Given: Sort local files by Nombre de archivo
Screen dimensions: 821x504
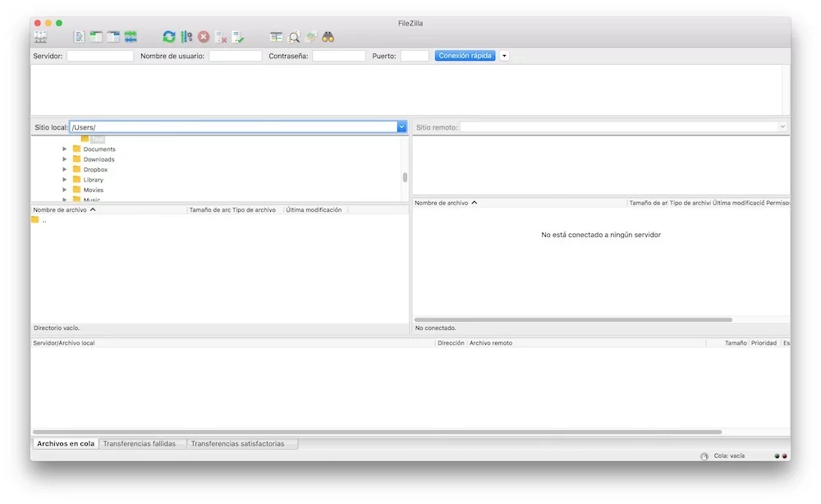Looking at the screenshot, I should coord(109,210).
